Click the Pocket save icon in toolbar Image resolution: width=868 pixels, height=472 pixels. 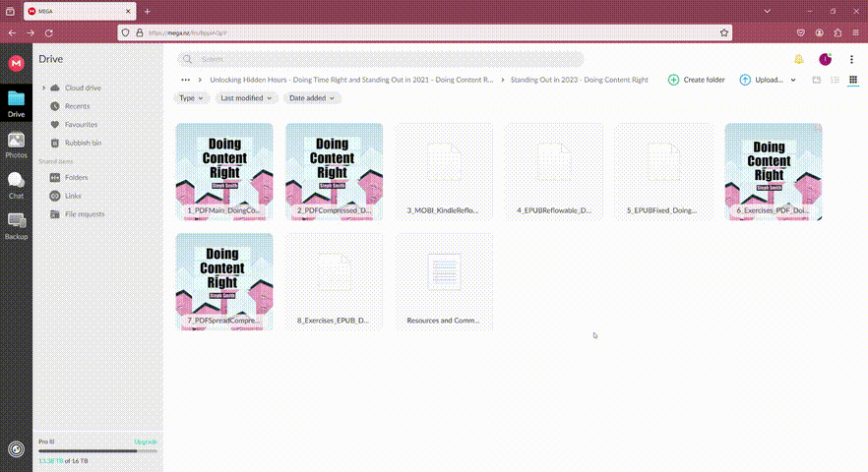coord(800,32)
